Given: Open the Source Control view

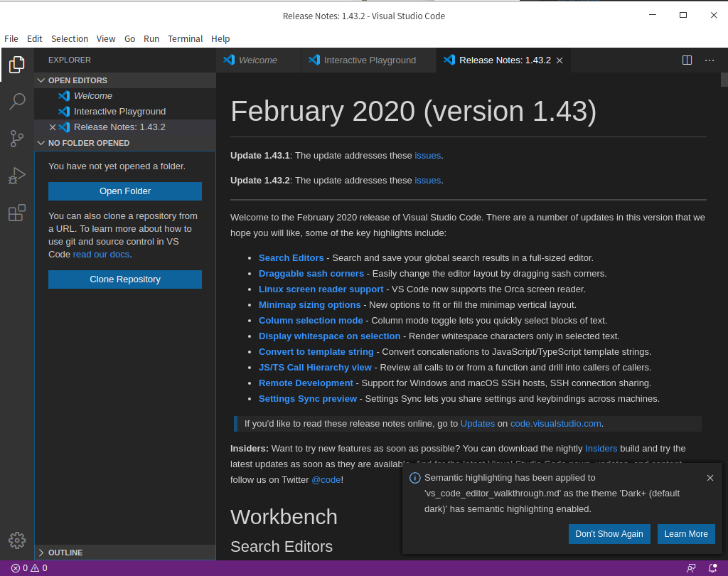Looking at the screenshot, I should pyautogui.click(x=17, y=139).
